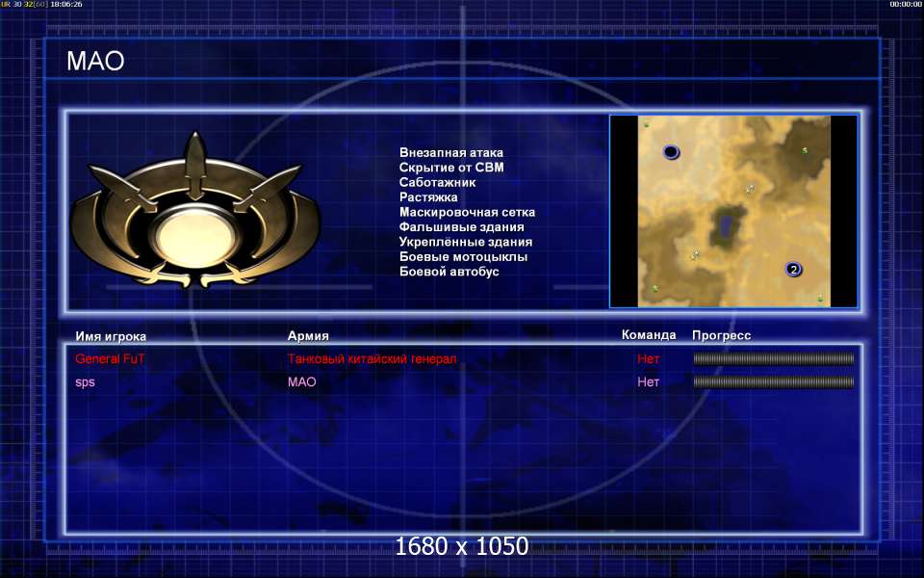The image size is (924, 578).
Task: Click Внезапная атака in the abilities list
Action: coord(451,153)
